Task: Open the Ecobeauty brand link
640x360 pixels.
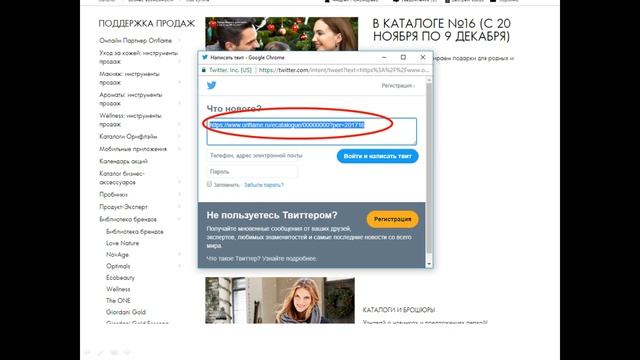Action: [x=120, y=278]
